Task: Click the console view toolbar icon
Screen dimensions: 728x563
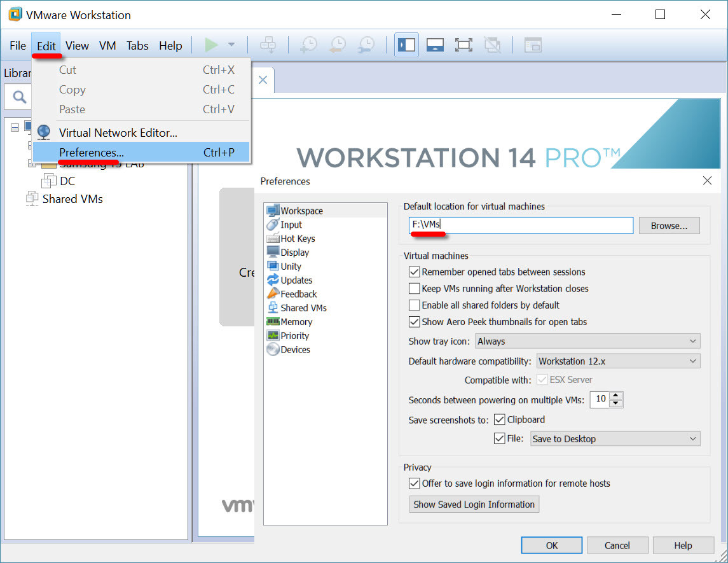Action: [x=533, y=45]
